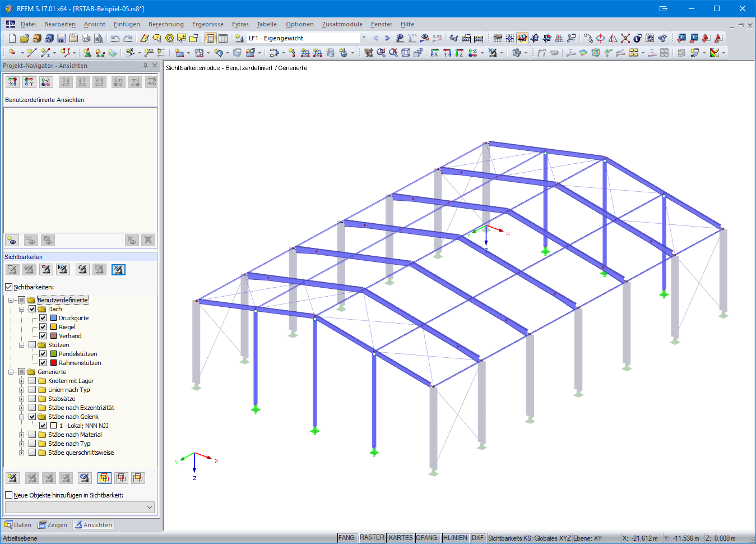This screenshot has width=756, height=544.
Task: Create a new user-defined view with eye icon
Action: coord(12,241)
